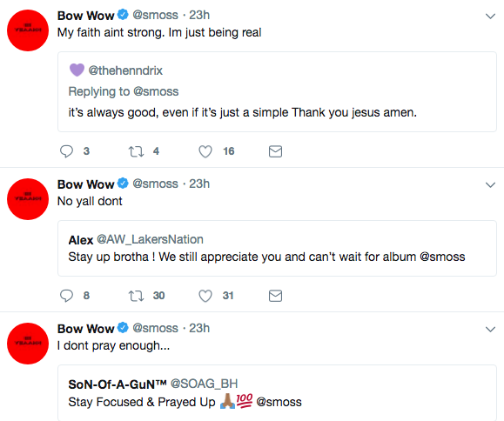Retweet the 'My faith aint strong' tweet
This screenshot has height=421, width=504.
pos(136,151)
